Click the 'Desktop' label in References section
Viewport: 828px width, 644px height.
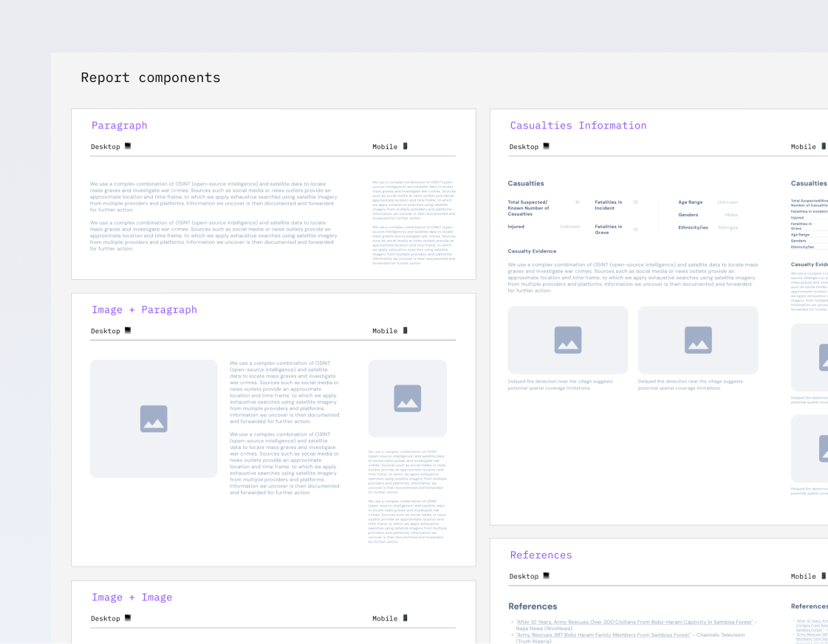[524, 577]
